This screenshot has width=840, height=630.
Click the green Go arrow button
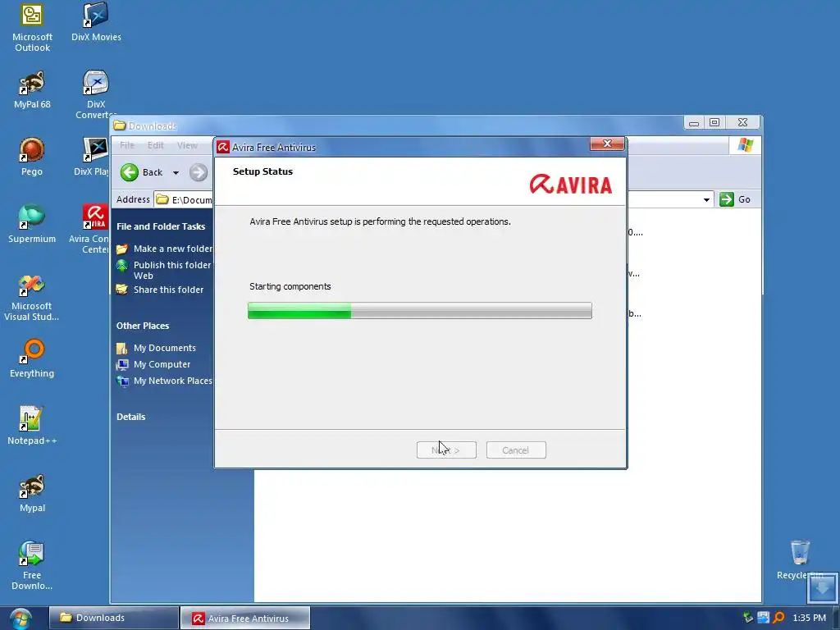[x=727, y=199]
